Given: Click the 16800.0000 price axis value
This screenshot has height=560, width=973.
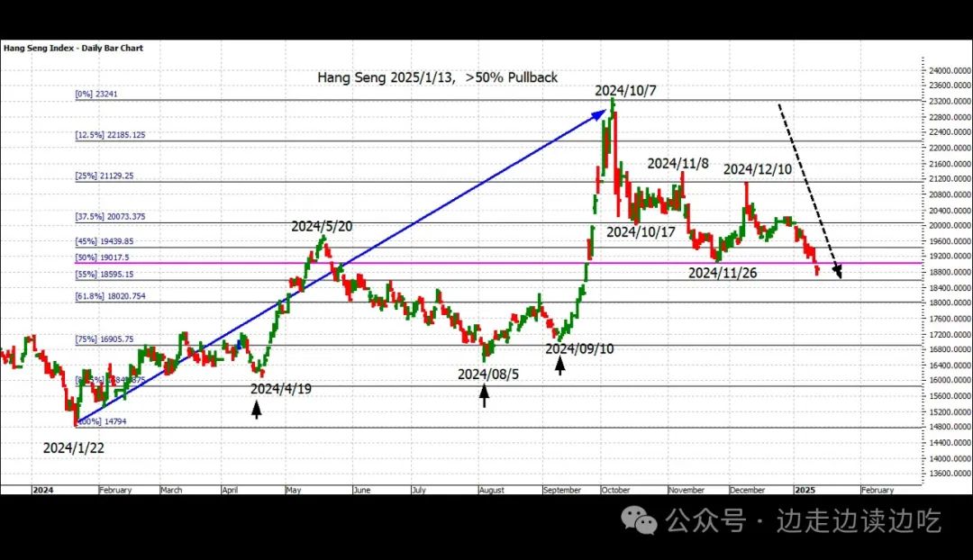Looking at the screenshot, I should tap(950, 349).
